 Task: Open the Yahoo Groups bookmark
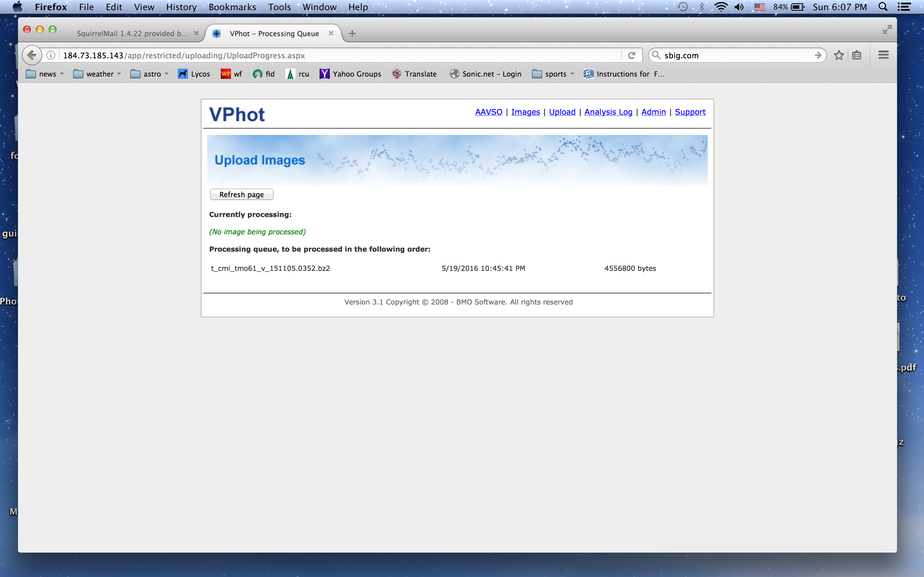tap(350, 74)
